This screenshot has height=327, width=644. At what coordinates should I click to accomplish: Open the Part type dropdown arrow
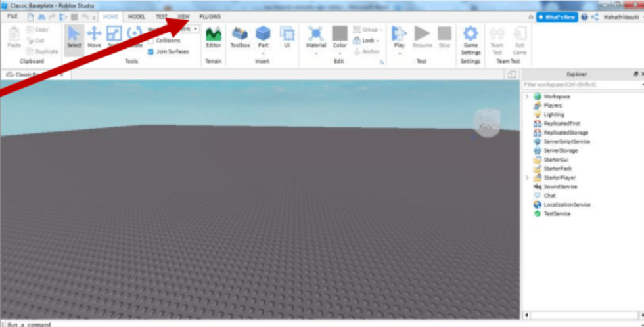[263, 53]
